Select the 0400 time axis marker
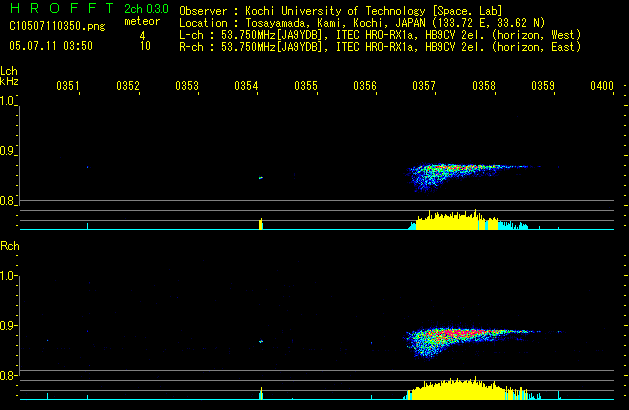Viewport: 629px width, 410px height. pos(602,86)
